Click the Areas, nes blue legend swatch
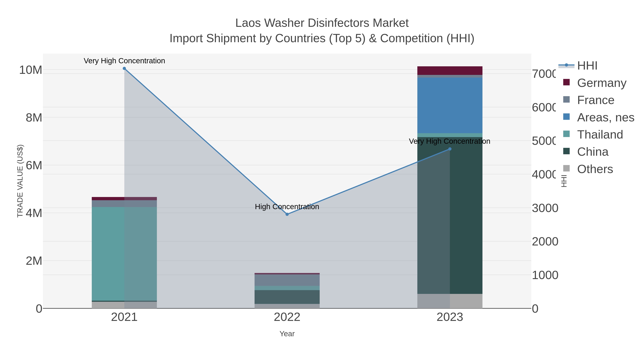This screenshot has height=362, width=644. tap(567, 117)
